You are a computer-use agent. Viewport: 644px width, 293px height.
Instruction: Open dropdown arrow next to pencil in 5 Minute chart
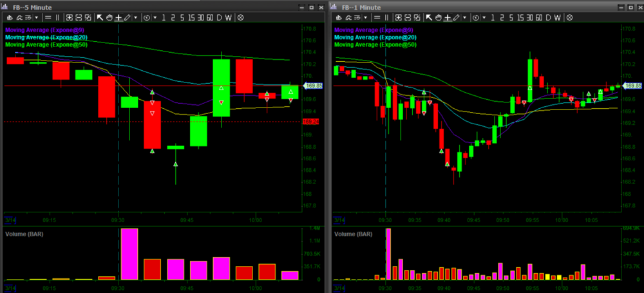pyautogui.click(x=136, y=17)
